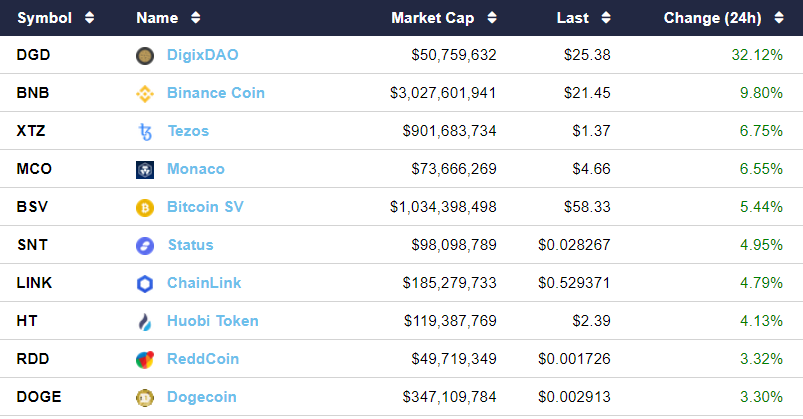The width and height of the screenshot is (803, 419).
Task: Open the DigixDAO link
Action: pyautogui.click(x=203, y=55)
